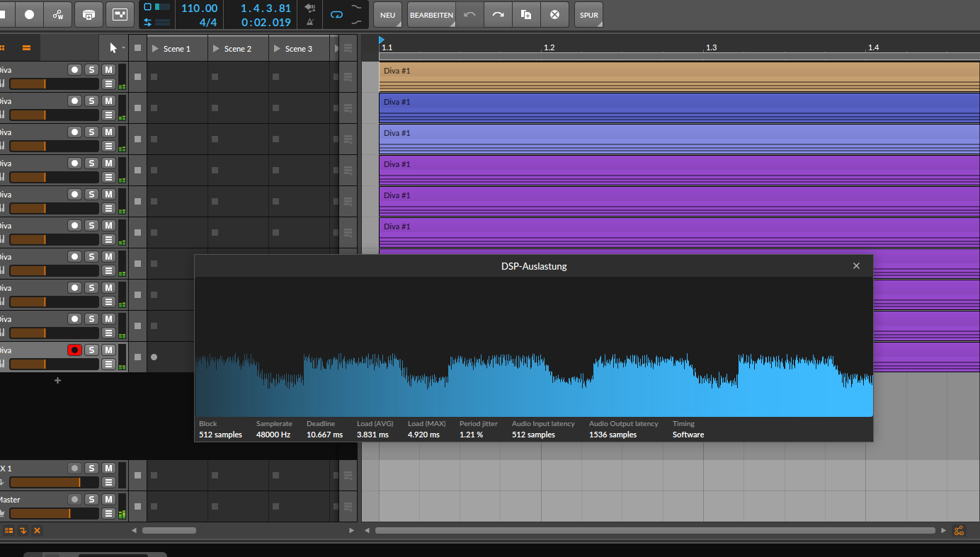Screen dimensions: 980x557
Task: Click the blue playhead marker at 1.1
Action: [382, 40]
